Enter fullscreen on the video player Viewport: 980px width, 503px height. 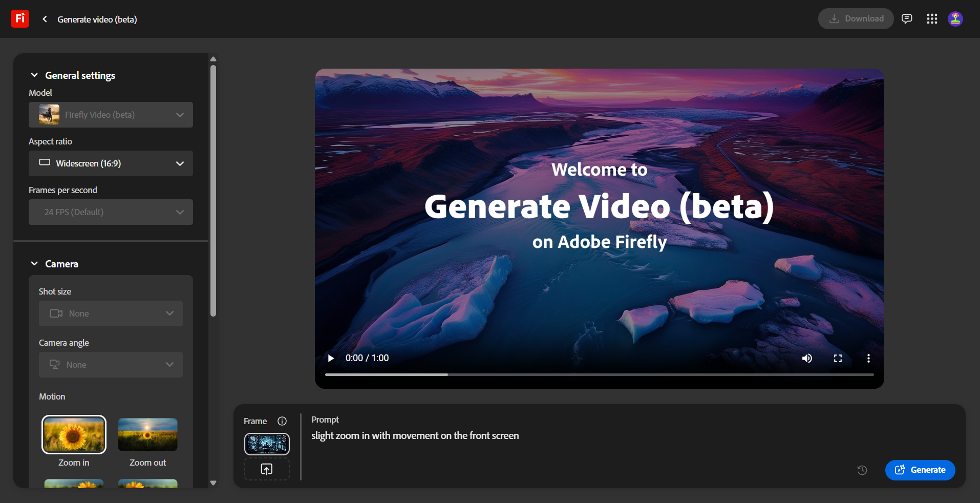point(838,358)
